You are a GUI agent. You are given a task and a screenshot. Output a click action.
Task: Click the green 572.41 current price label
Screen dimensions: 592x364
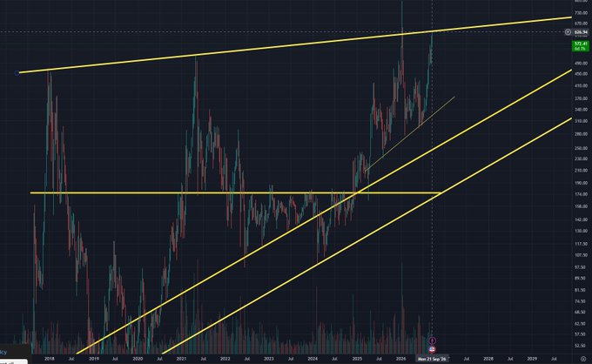coord(581,46)
